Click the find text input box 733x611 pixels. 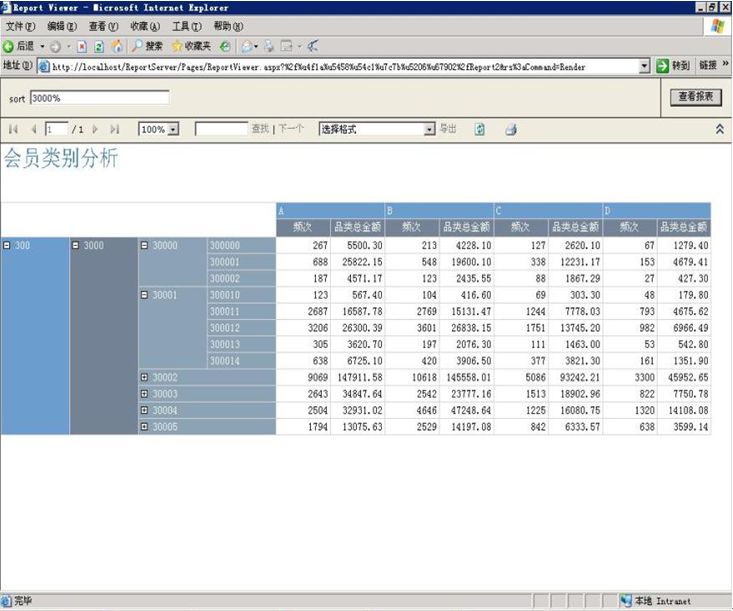tap(221, 129)
